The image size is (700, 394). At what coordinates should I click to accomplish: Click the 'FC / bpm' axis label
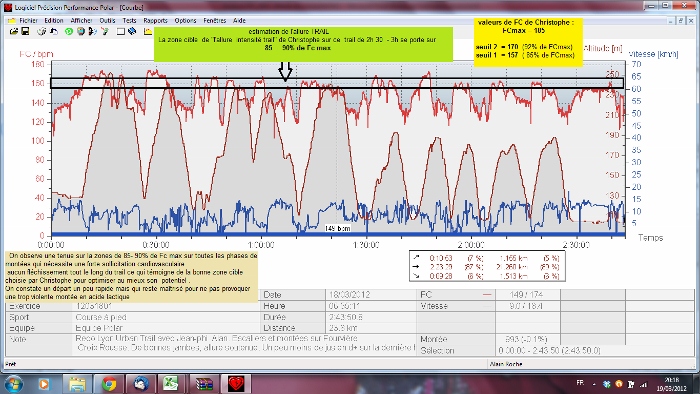coord(36,54)
